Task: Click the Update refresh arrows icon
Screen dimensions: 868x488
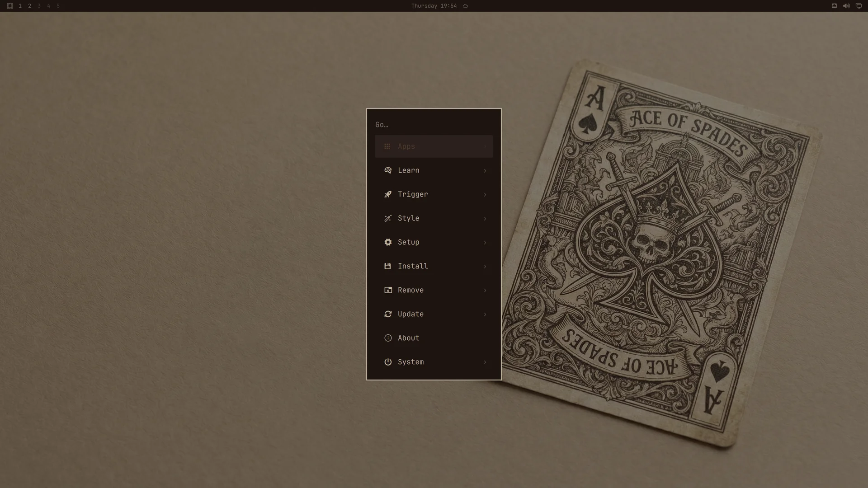Action: 388,314
